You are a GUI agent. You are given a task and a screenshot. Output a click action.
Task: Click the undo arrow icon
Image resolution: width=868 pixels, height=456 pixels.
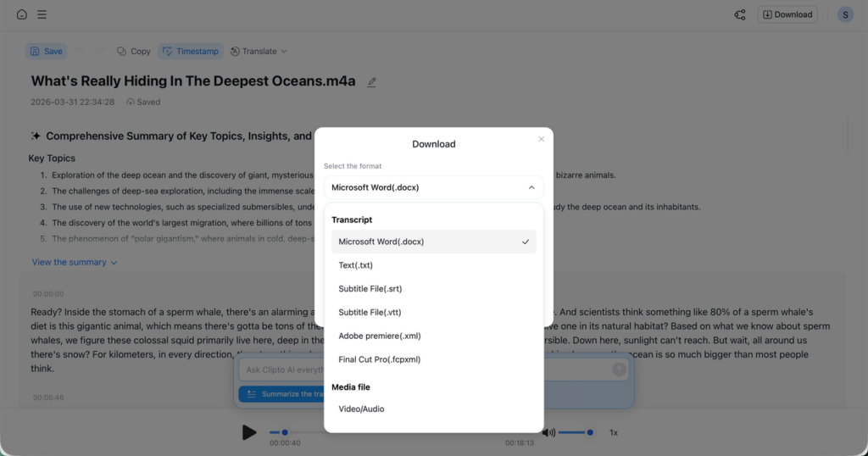coord(80,52)
